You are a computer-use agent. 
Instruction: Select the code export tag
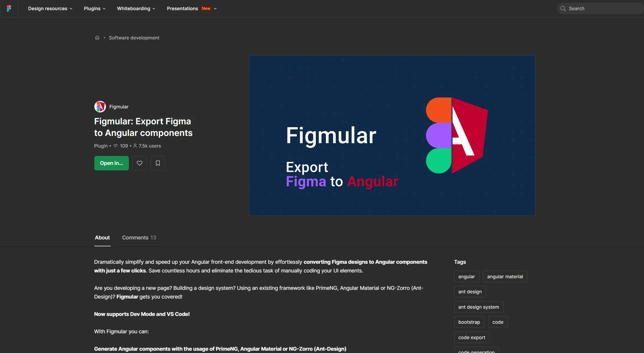pos(472,337)
